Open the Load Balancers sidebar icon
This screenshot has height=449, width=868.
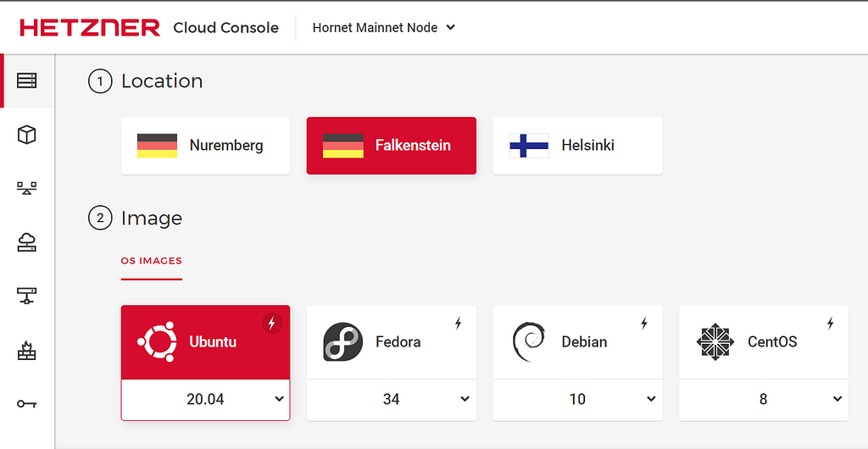(x=26, y=188)
